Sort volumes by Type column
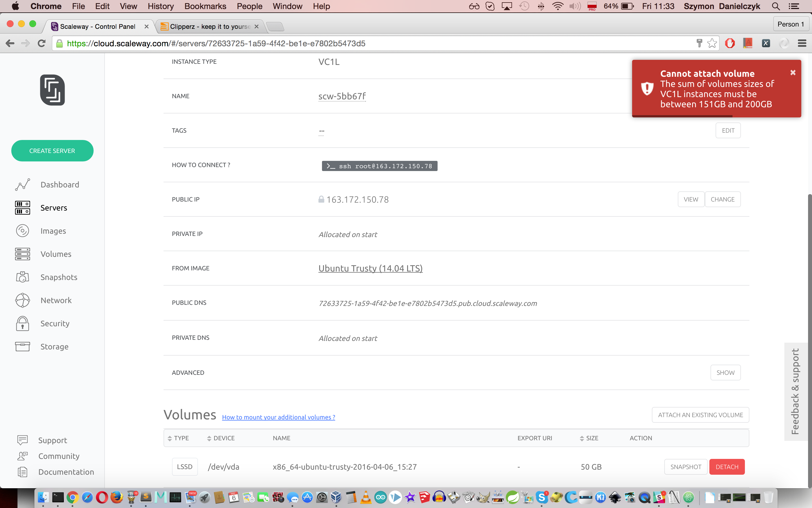Screen dimensions: 812x508 click(178, 438)
